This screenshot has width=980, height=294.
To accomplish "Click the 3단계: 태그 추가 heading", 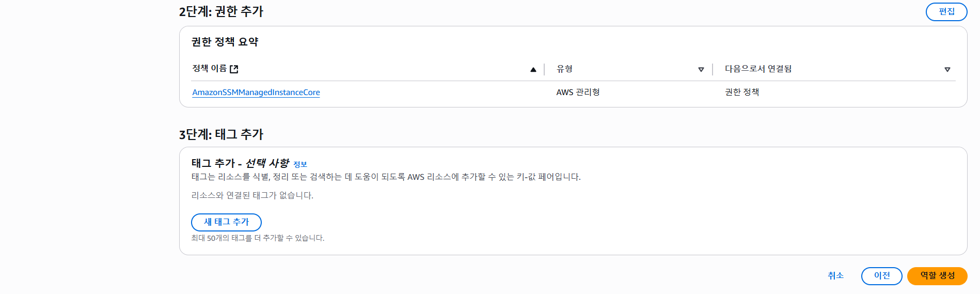I will pos(221,134).
